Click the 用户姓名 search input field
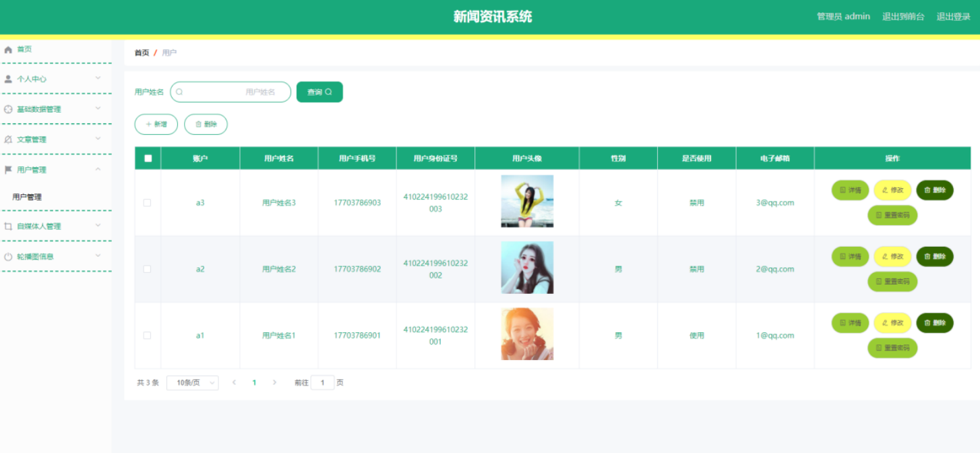 pos(231,92)
